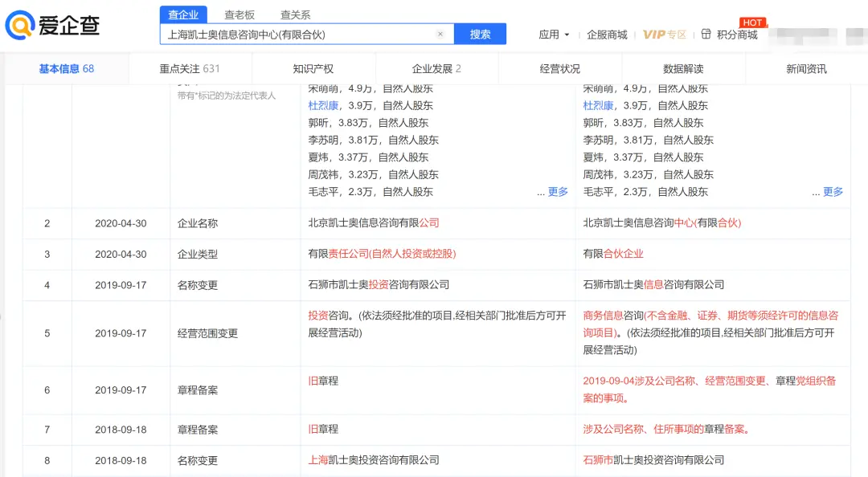Click 石狮市凯士奥投资咨询有限公司 in row 8
The width and height of the screenshot is (868, 477).
point(653,460)
